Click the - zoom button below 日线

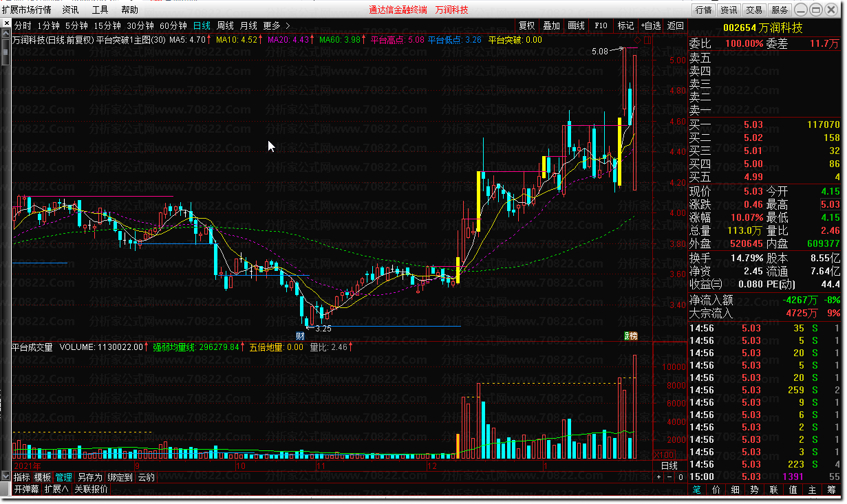669,477
